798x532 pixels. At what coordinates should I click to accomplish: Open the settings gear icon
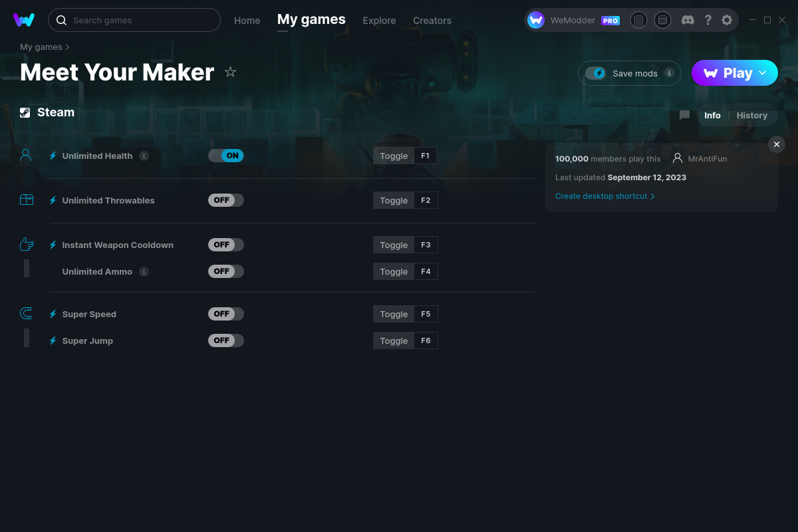[x=727, y=20]
